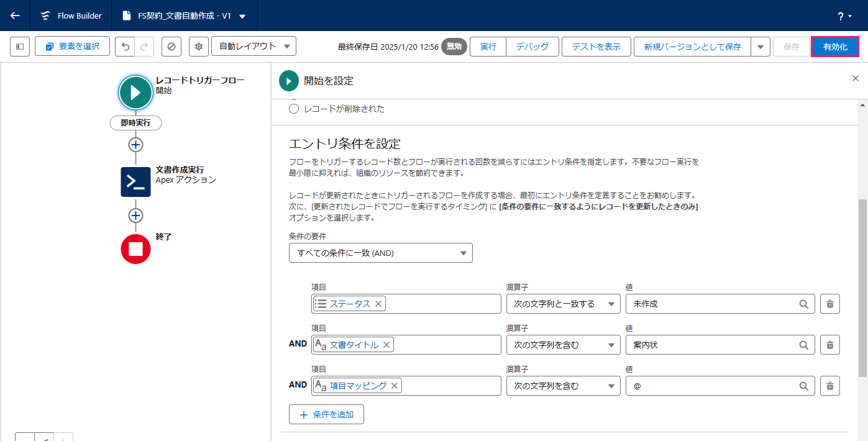This screenshot has height=441, width=868.
Task: Click search icon in @ value field
Action: pos(803,386)
